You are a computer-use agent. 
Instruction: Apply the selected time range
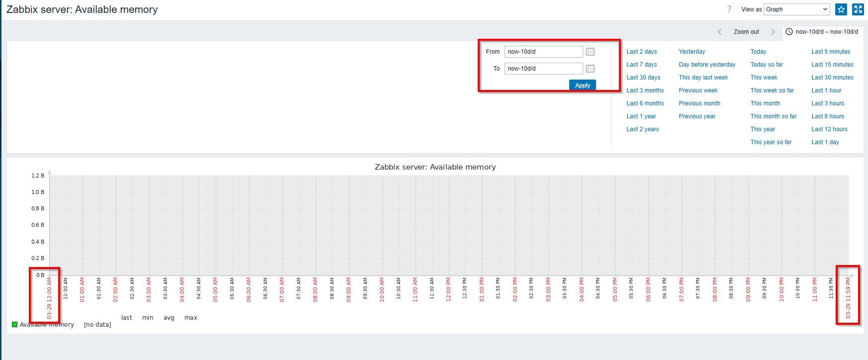(583, 86)
